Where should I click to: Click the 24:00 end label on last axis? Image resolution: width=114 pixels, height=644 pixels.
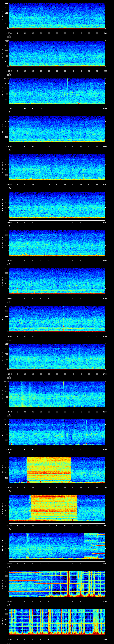click(x=105, y=639)
